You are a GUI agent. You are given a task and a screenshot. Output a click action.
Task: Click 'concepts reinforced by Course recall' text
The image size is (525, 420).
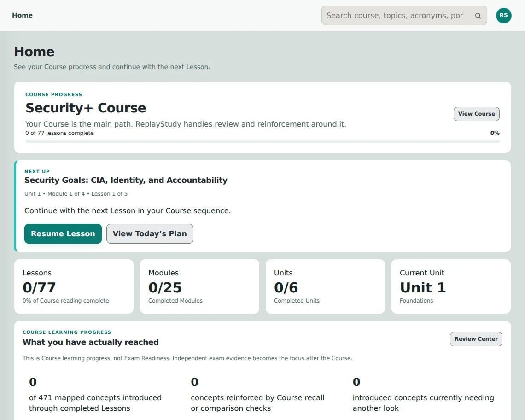tap(257, 397)
